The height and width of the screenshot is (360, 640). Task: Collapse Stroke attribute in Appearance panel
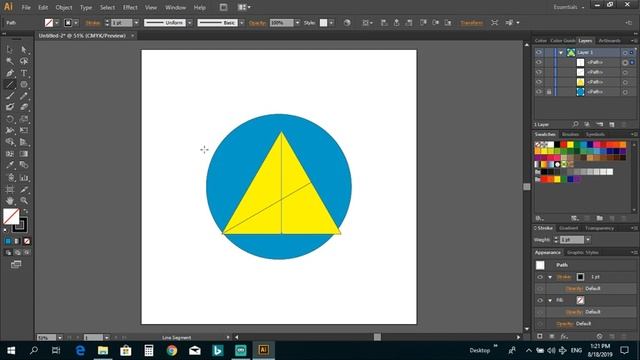coord(550,277)
